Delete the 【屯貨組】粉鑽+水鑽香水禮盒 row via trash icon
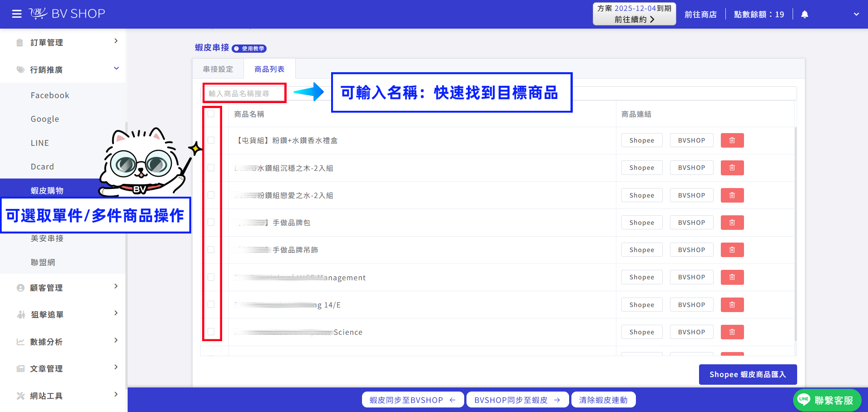868x412 pixels. (732, 140)
